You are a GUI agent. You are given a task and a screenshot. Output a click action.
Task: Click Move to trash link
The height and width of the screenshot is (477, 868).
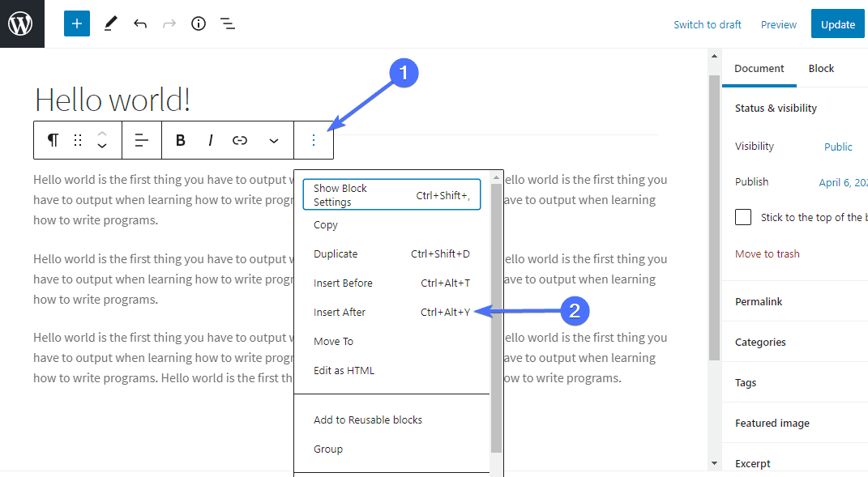click(768, 253)
